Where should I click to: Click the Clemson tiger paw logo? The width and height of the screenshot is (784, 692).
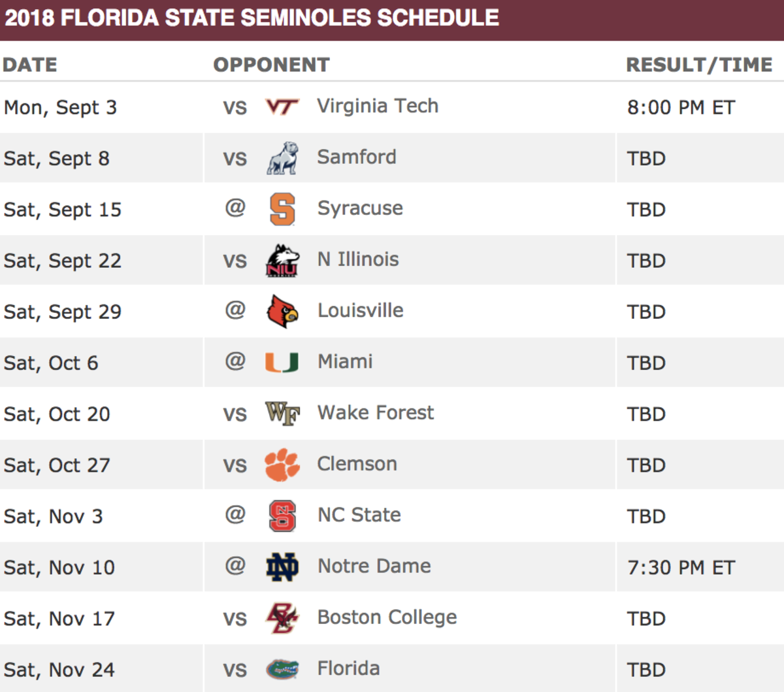[282, 465]
